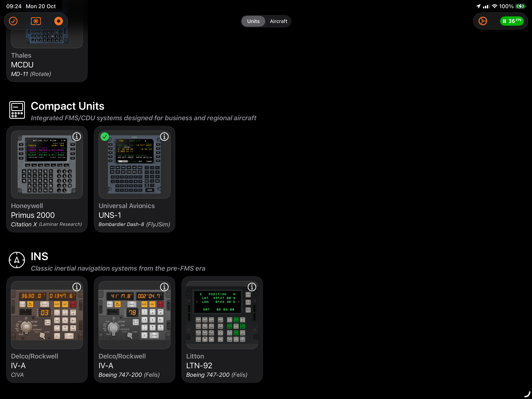Show info for Honeywell Primus 2000
The width and height of the screenshot is (532, 399).
pyautogui.click(x=77, y=137)
